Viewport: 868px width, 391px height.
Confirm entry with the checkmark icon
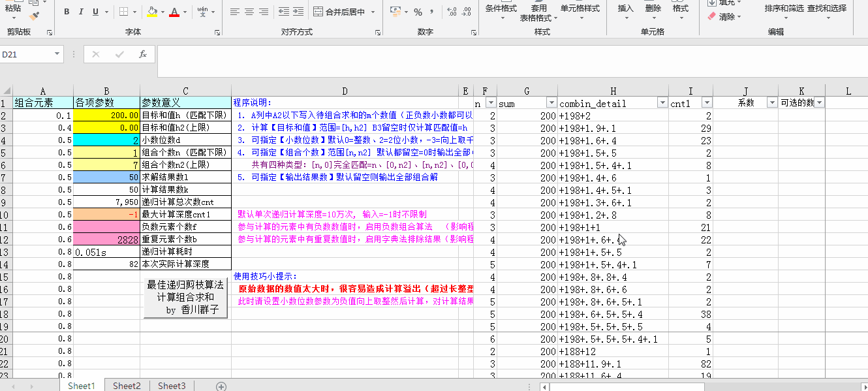[x=119, y=55]
